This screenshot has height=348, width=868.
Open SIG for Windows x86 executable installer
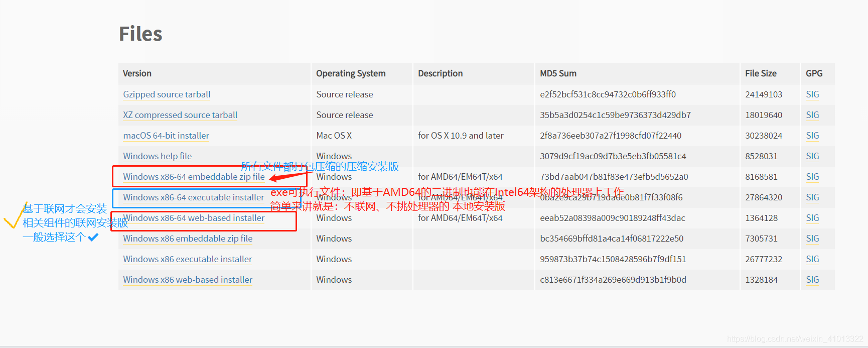812,259
